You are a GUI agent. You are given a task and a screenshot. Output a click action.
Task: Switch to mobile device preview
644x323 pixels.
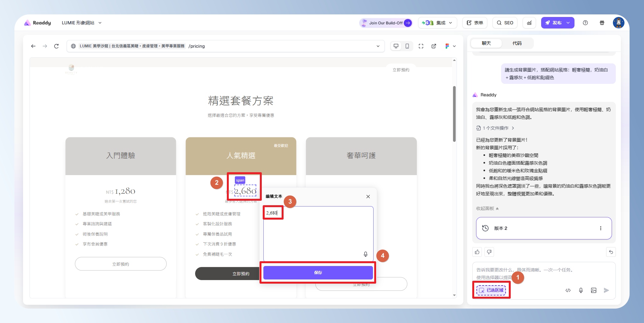(x=407, y=46)
